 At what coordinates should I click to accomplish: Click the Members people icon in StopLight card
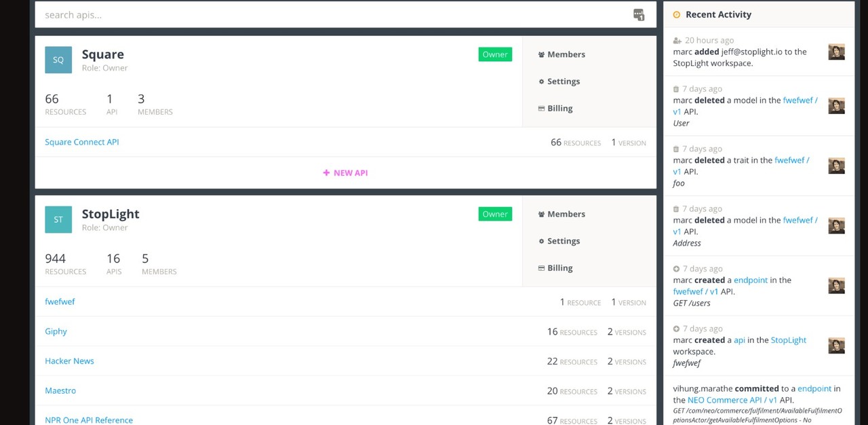click(x=541, y=214)
